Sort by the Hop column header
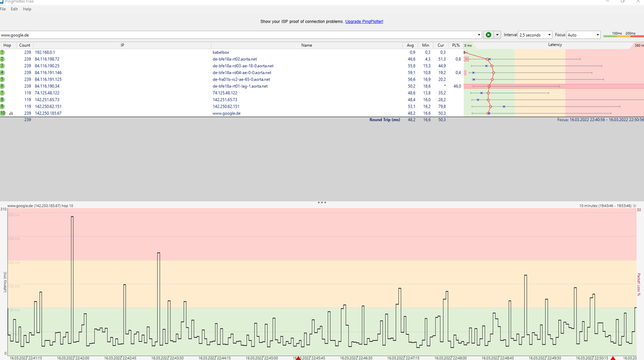 click(x=7, y=45)
